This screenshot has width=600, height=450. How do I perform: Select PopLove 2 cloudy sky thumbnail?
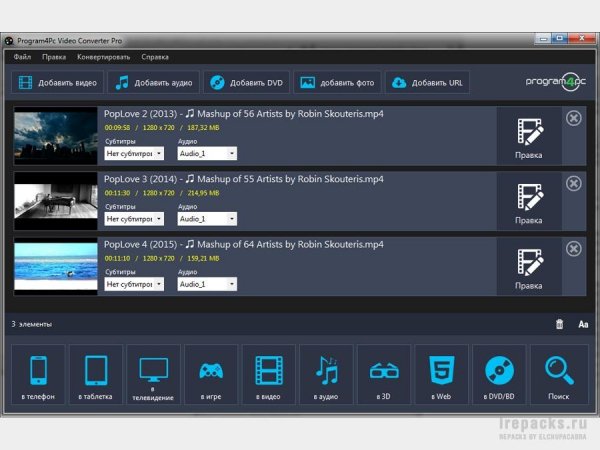tap(56, 136)
